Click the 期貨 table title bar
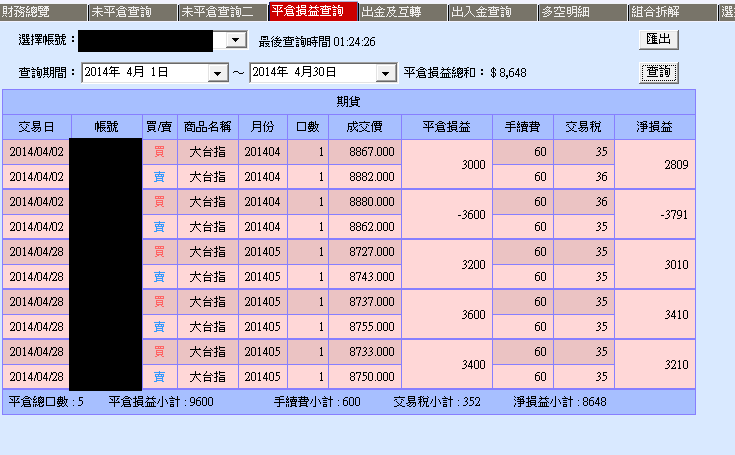The height and width of the screenshot is (455, 735). [x=349, y=102]
